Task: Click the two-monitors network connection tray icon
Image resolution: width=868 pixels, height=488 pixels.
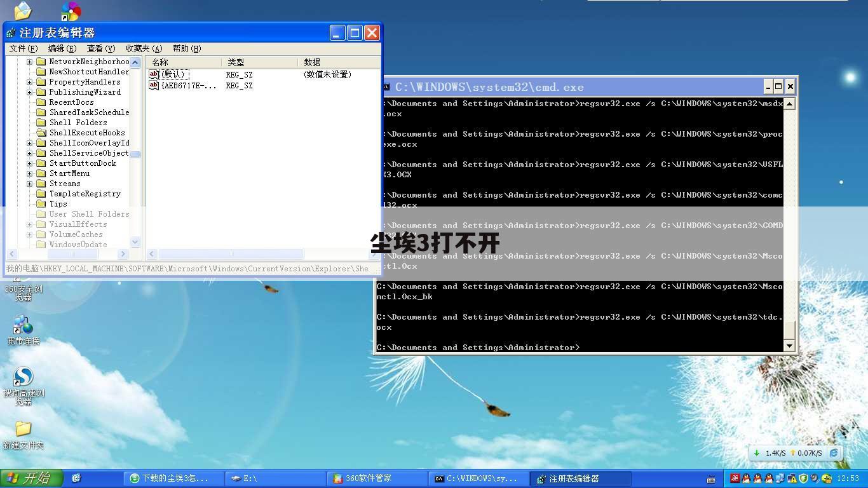Action: (x=780, y=478)
